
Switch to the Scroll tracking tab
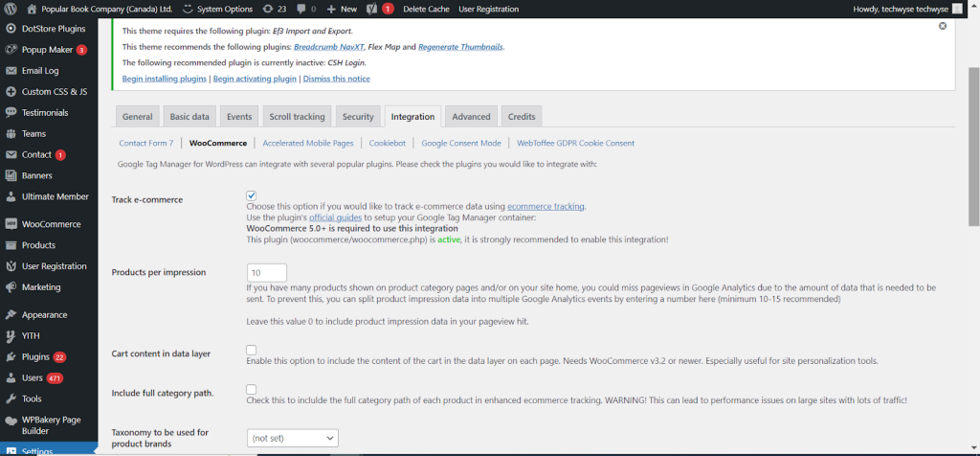[296, 117]
